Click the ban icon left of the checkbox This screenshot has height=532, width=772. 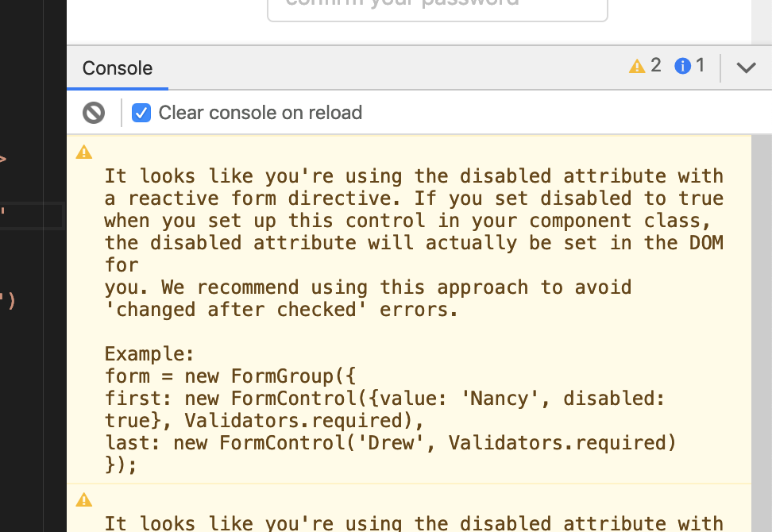(x=93, y=112)
